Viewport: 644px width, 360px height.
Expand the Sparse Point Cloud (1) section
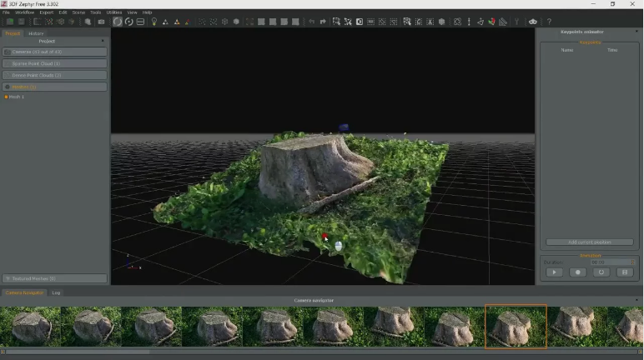54,63
